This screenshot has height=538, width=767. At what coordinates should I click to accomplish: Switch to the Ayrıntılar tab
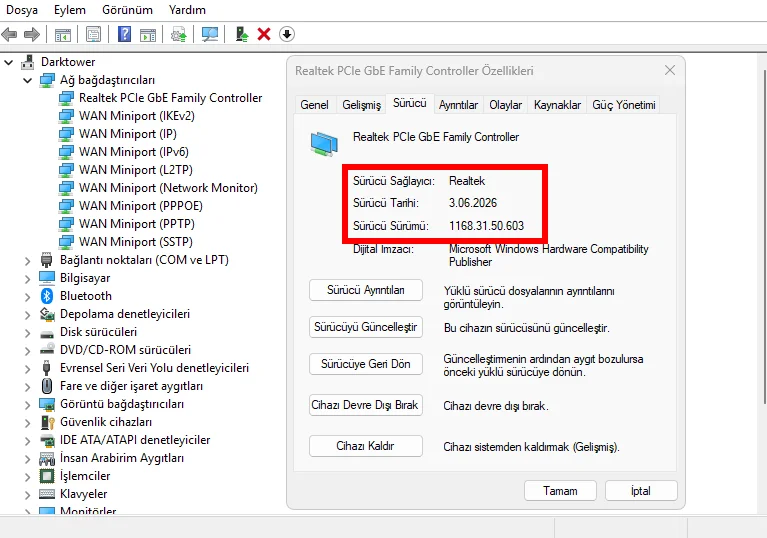[x=458, y=105]
